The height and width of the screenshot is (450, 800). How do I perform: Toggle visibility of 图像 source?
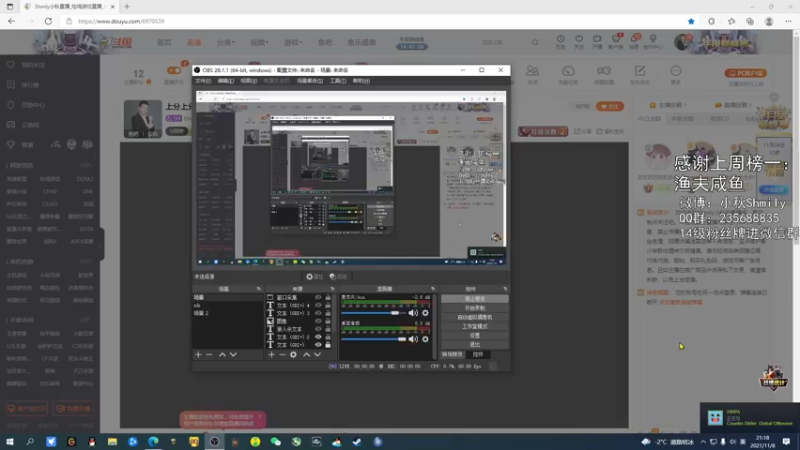click(x=318, y=321)
